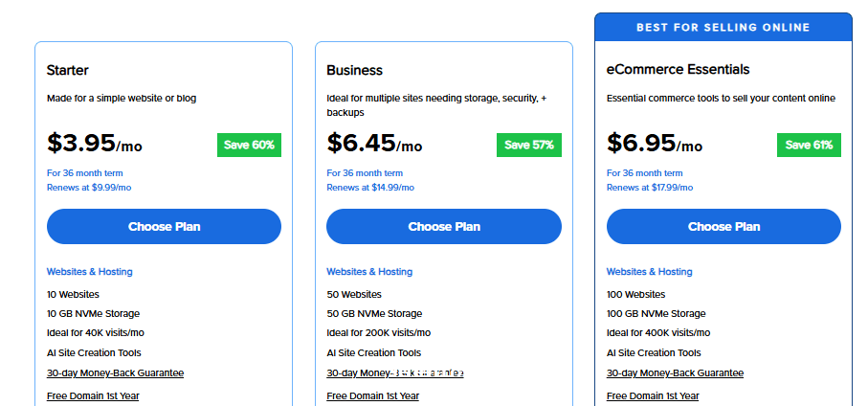Click the Best For Selling Online banner
The height and width of the screenshot is (406, 868).
click(x=723, y=27)
